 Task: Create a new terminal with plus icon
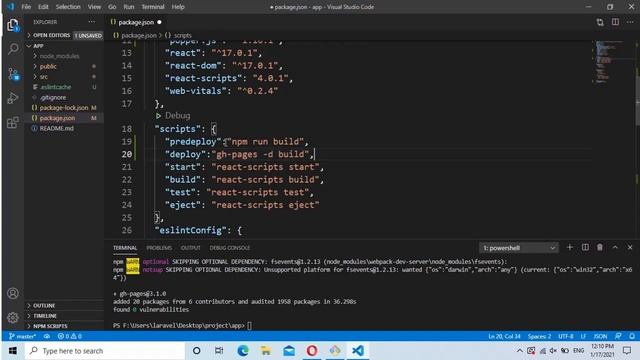(570, 247)
